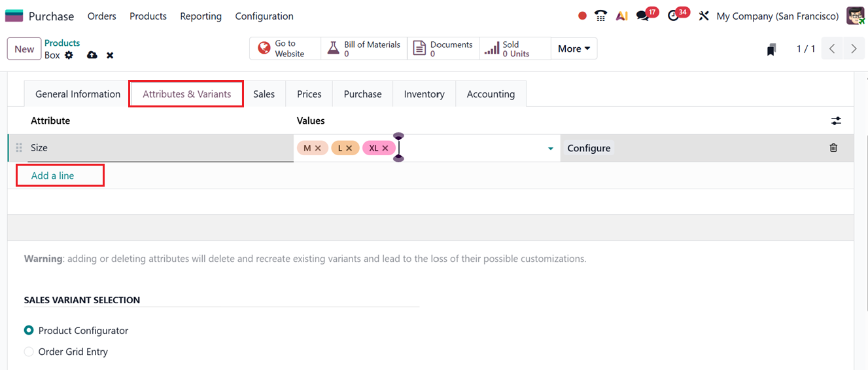Image resolution: width=868 pixels, height=370 pixels.
Task: Click the 1 / 1 pager counter
Action: pyautogui.click(x=806, y=49)
